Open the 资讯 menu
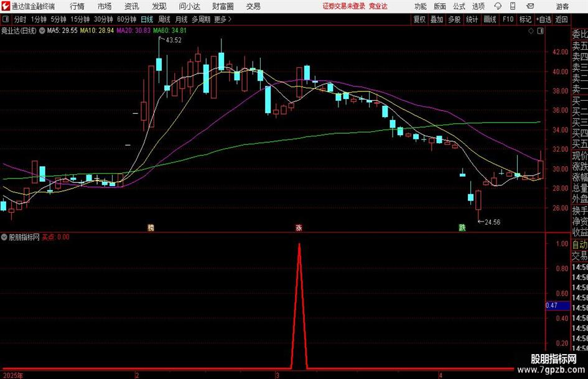The width and height of the screenshot is (588, 379). click(x=132, y=6)
